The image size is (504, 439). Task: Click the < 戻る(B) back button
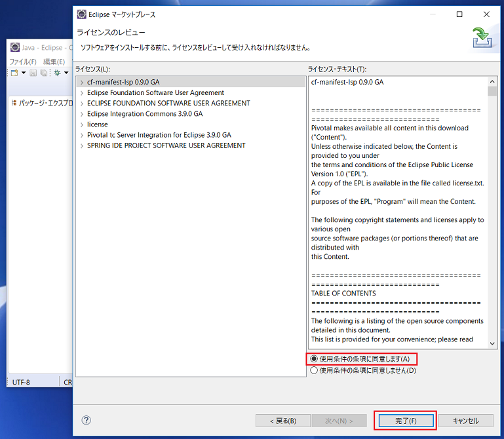(283, 421)
